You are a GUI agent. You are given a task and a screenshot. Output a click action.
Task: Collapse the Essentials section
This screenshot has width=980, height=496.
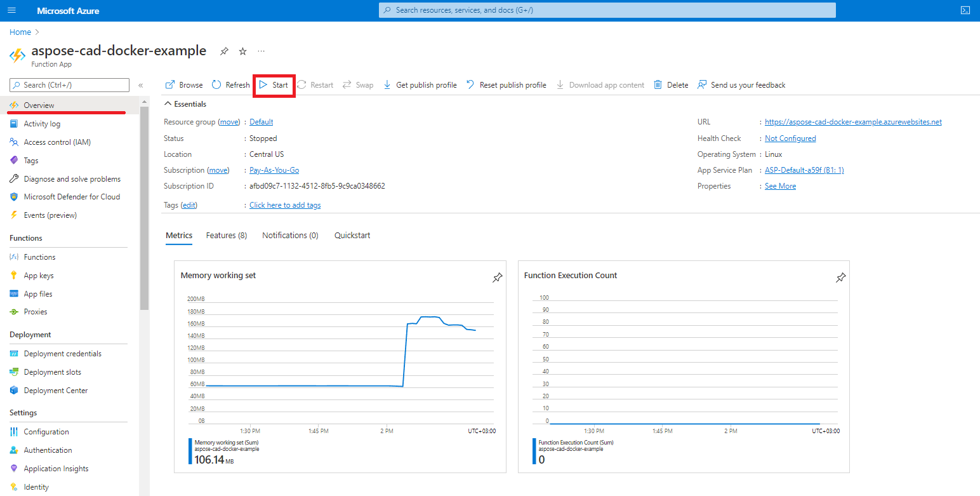[185, 104]
